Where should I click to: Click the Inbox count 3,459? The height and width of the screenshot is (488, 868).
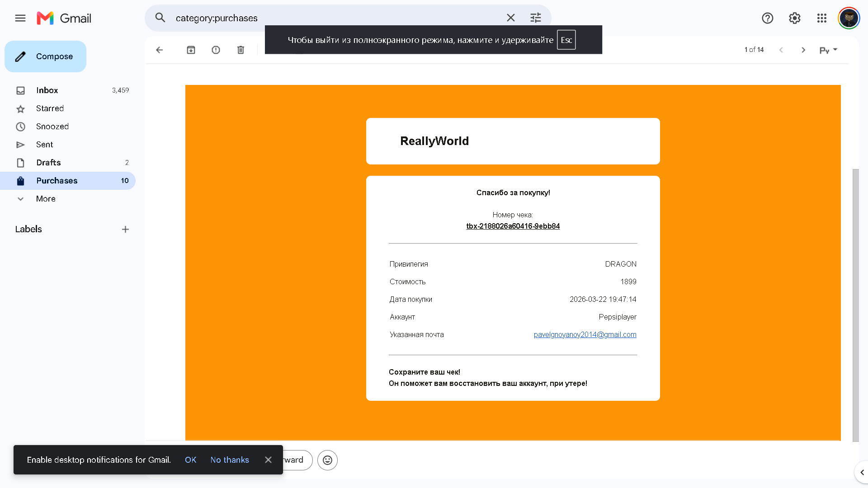tap(120, 90)
